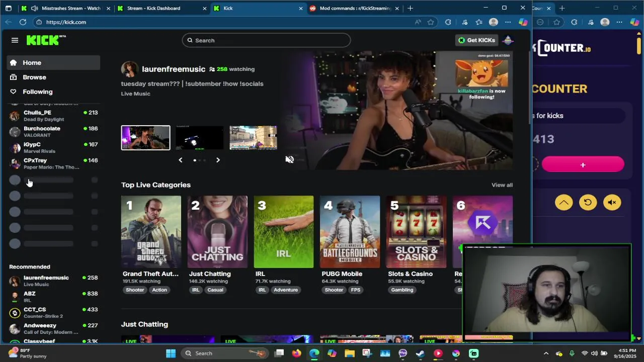This screenshot has height=362, width=644.
Task: Click Live Music category under stream title
Action: 135,94
